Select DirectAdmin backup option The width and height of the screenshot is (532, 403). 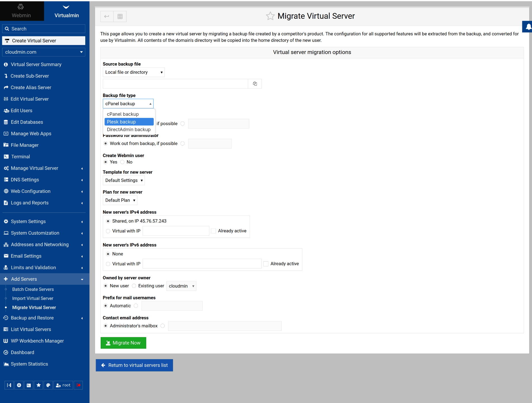(129, 130)
